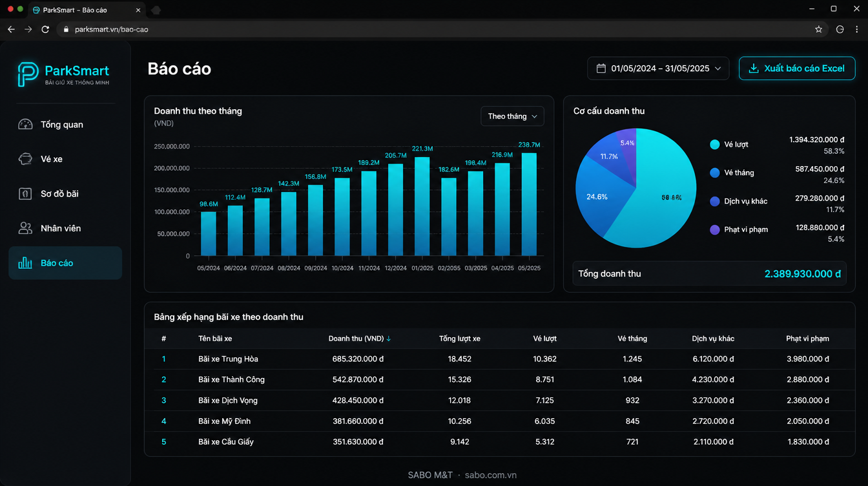Click the calendar icon in the date range picker
The image size is (868, 486).
[601, 69]
